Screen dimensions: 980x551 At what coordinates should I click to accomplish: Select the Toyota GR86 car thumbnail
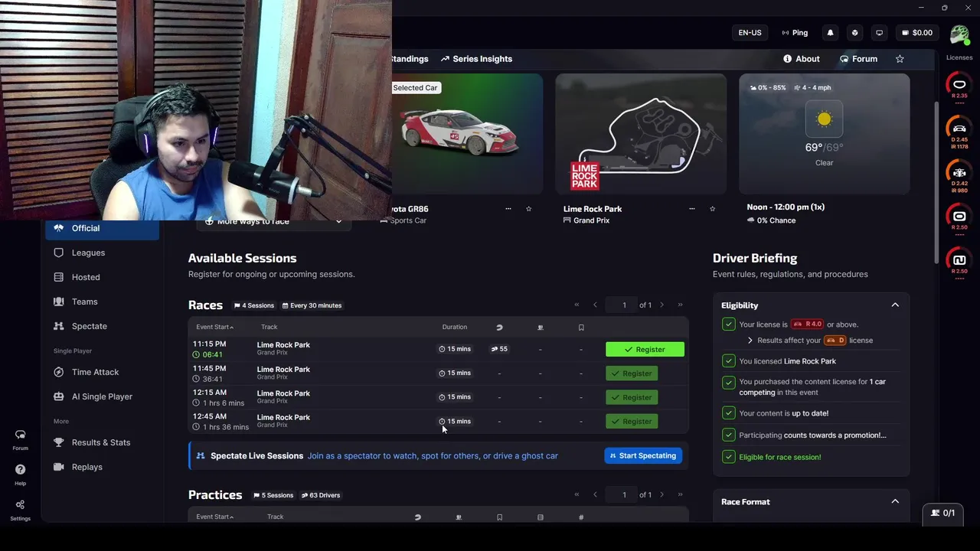coord(467,134)
